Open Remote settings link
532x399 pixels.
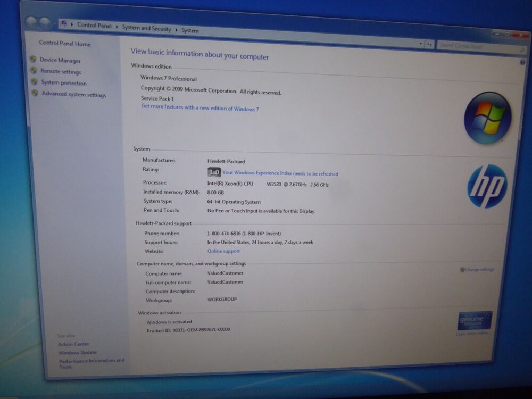[x=61, y=72]
